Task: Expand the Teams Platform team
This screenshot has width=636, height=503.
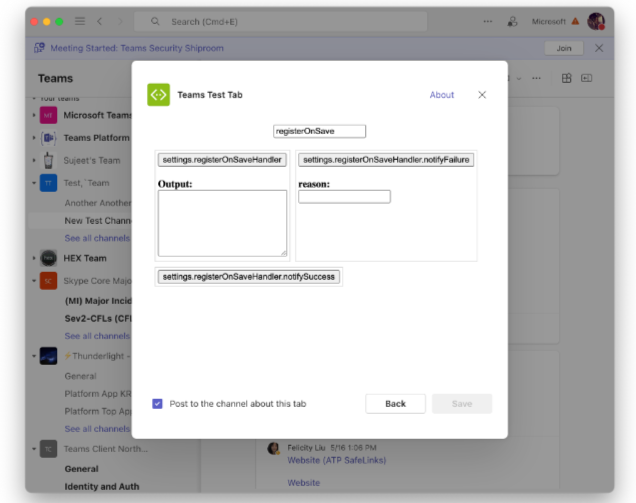Action: tap(34, 138)
